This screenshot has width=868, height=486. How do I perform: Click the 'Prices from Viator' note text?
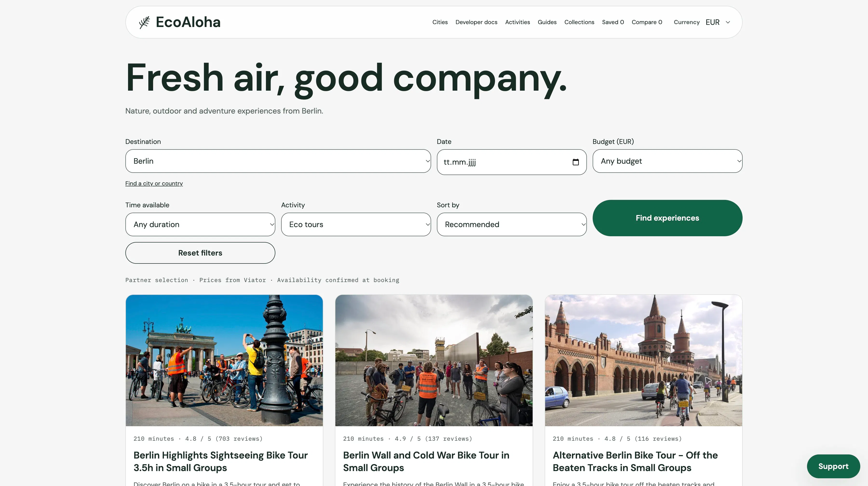tap(232, 280)
